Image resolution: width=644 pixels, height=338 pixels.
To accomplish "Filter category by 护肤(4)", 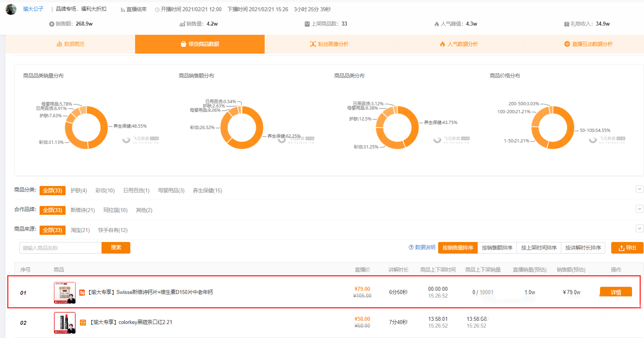I will point(79,190).
